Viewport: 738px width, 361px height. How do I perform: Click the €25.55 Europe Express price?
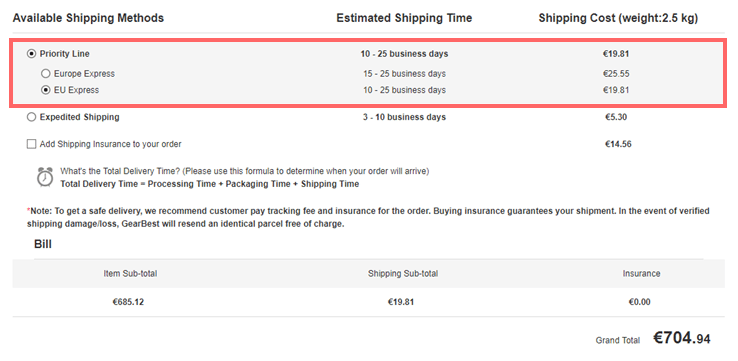coord(616,73)
